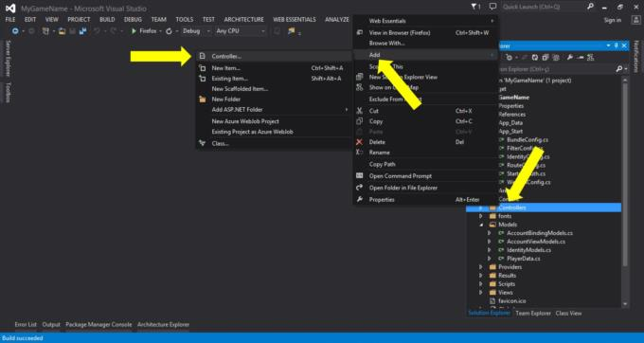Toggle pin on Solution Explorer panel

coord(617,45)
